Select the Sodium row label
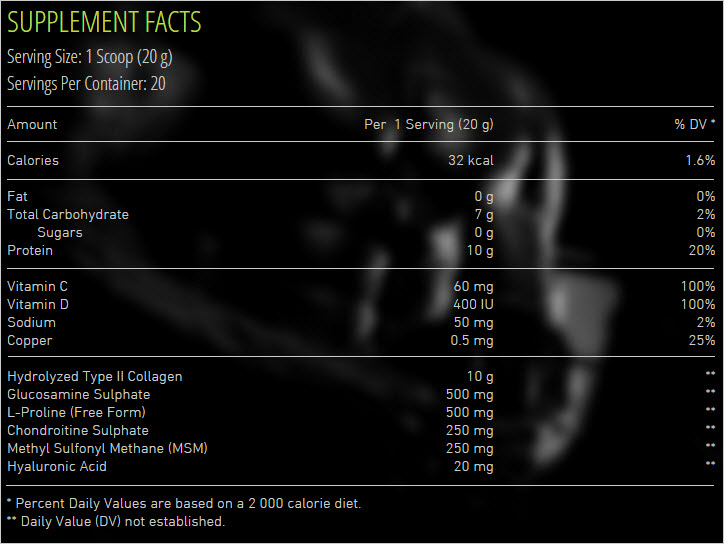This screenshot has height=544, width=724. pyautogui.click(x=31, y=323)
